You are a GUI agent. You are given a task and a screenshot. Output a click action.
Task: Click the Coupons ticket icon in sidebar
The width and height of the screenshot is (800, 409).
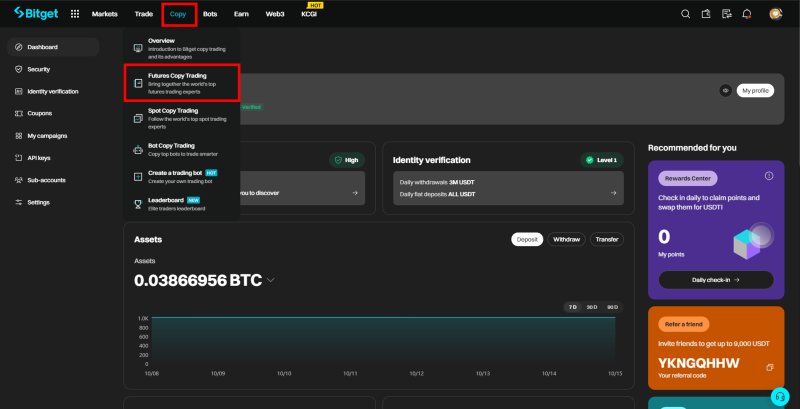pos(19,113)
